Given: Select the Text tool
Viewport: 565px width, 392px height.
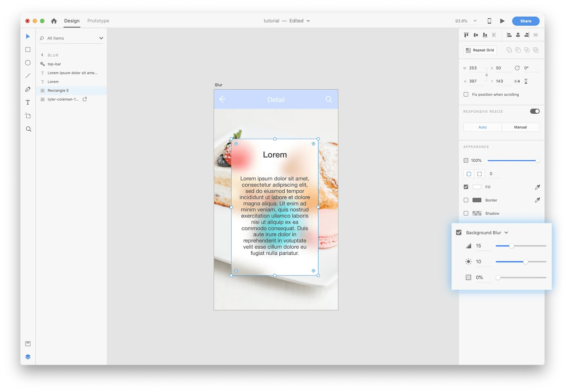Looking at the screenshot, I should 28,102.
